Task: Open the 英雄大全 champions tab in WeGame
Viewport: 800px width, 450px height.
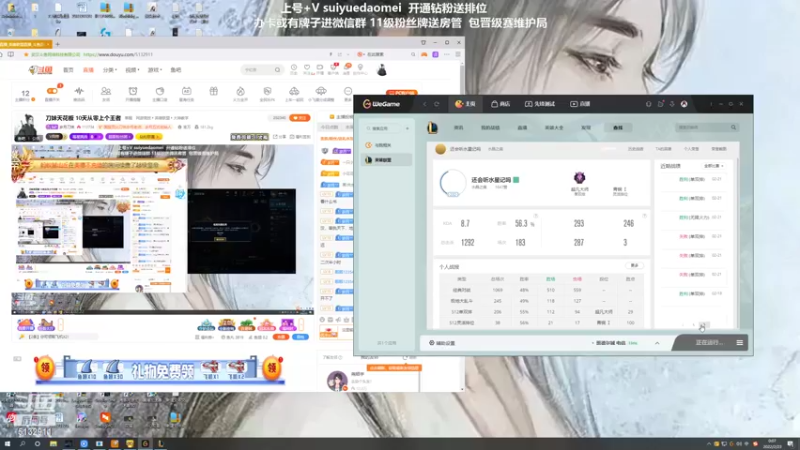Action: coord(554,128)
